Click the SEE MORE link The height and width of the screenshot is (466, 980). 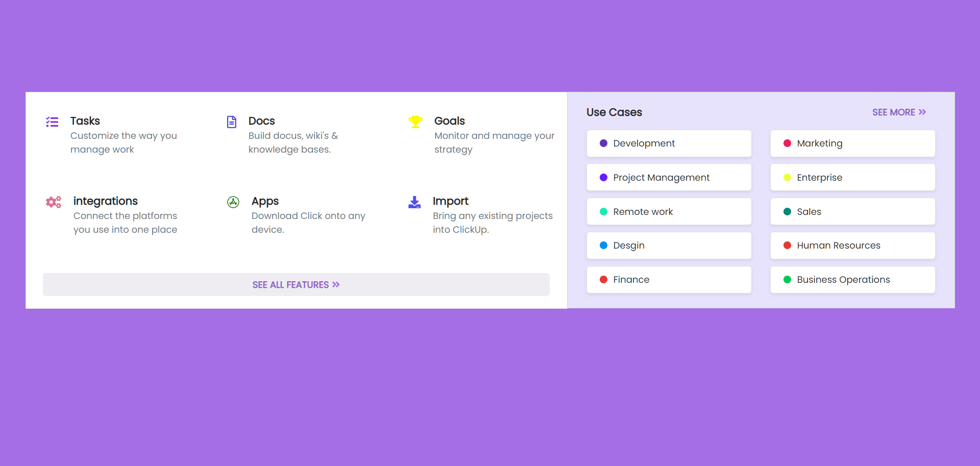(x=893, y=112)
